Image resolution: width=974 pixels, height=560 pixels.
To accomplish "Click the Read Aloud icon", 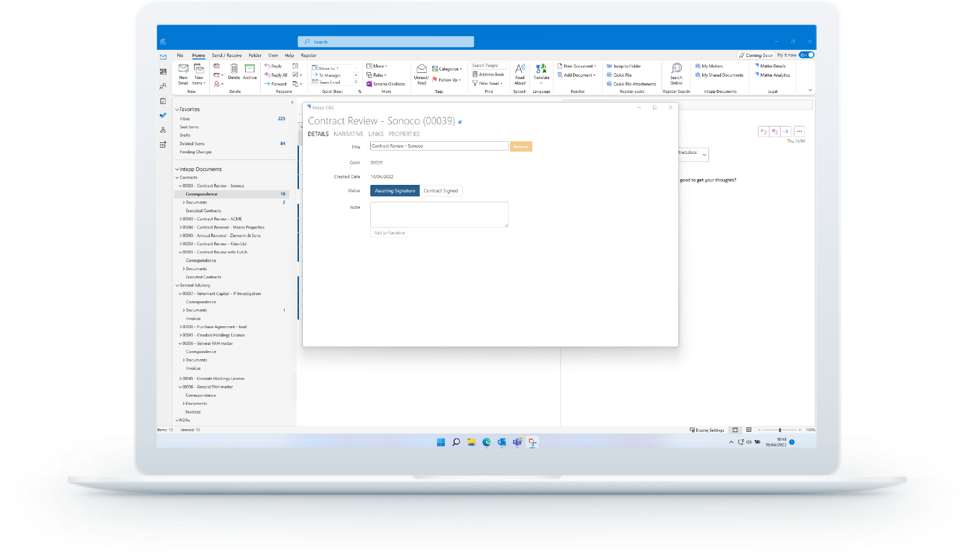I will click(x=520, y=69).
